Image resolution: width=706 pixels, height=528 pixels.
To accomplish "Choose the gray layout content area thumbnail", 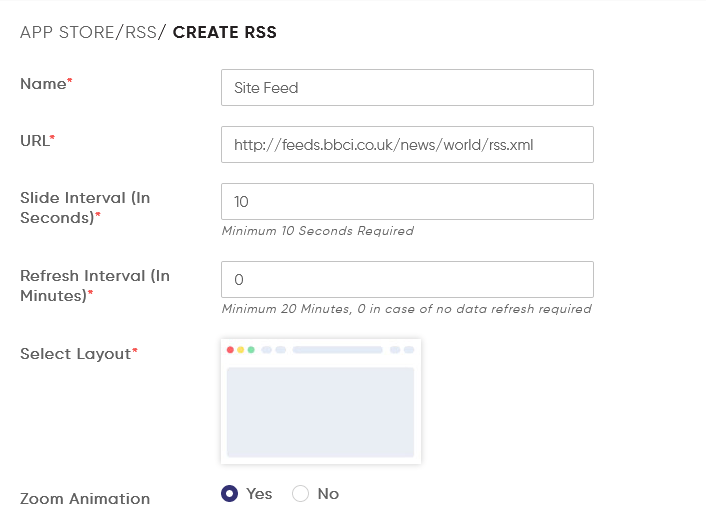I will click(x=320, y=412).
